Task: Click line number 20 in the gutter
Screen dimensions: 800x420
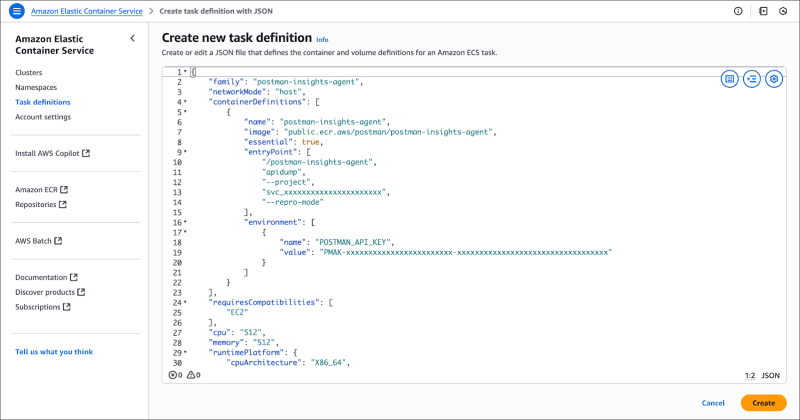Action: click(177, 262)
